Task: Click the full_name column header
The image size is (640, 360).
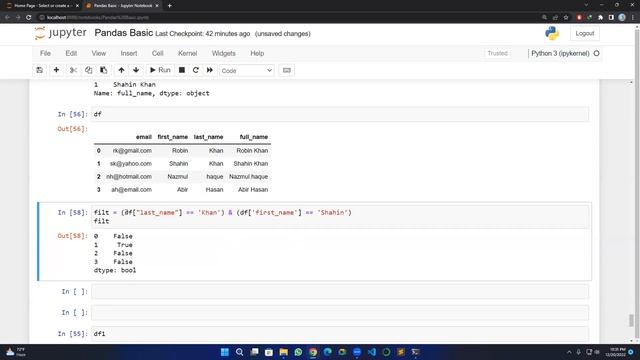Action: [x=253, y=137]
